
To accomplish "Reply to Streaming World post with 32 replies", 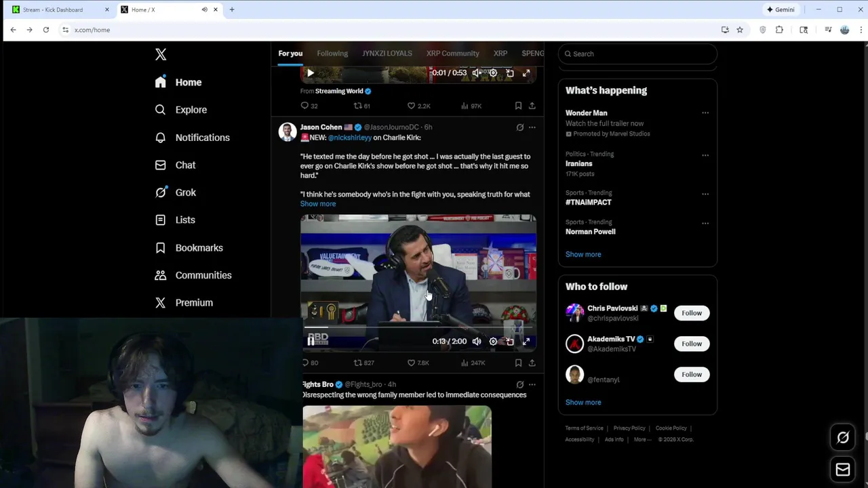I will click(309, 106).
